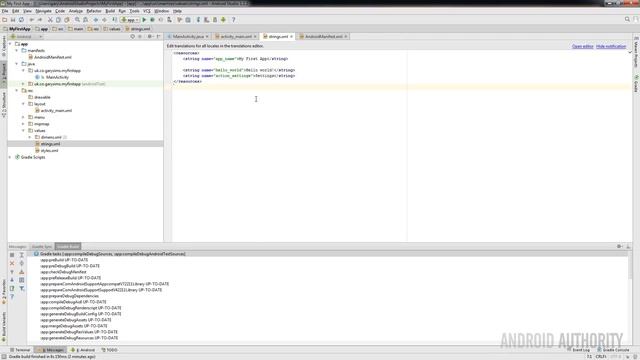Collapse the app module tree node

[x=10, y=44]
